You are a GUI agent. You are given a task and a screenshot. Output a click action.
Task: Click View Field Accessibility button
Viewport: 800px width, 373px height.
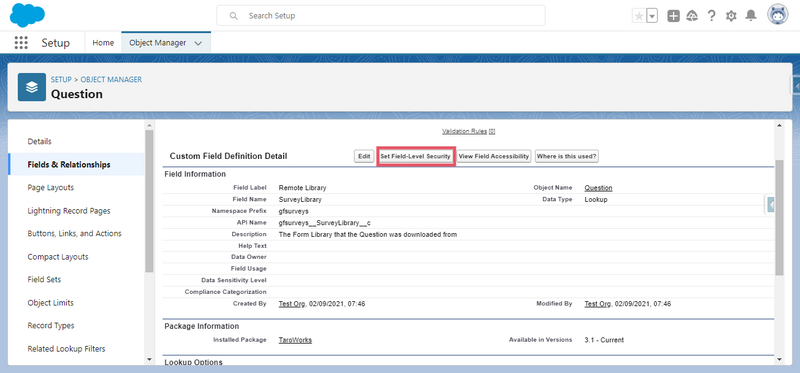pyautogui.click(x=494, y=157)
